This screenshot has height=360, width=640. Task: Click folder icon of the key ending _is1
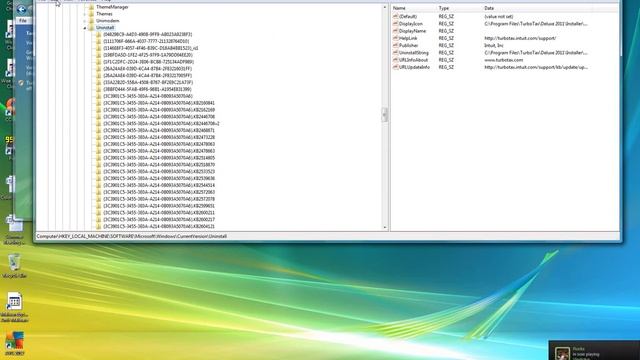coord(98,48)
